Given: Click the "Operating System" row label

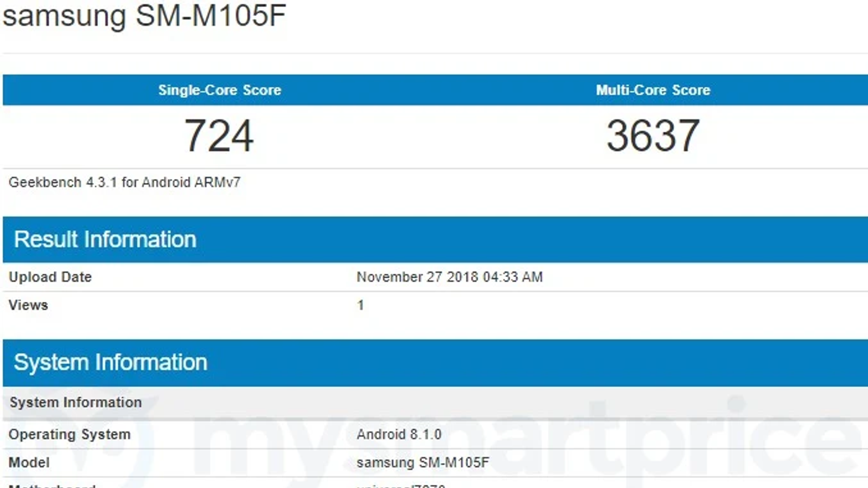Looking at the screenshot, I should click(70, 434).
